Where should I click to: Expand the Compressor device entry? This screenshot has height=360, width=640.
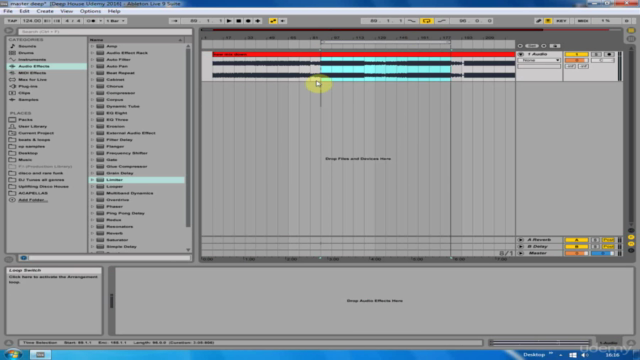[92, 93]
